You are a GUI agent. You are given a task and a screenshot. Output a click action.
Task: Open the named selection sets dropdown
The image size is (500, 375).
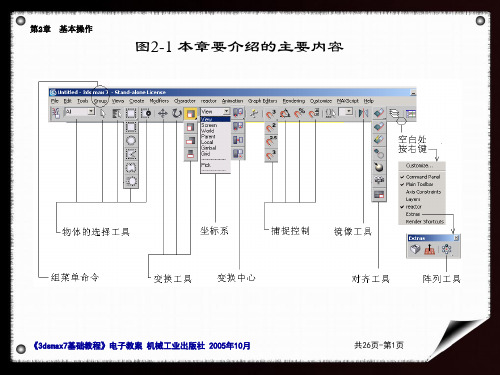[x=345, y=111]
